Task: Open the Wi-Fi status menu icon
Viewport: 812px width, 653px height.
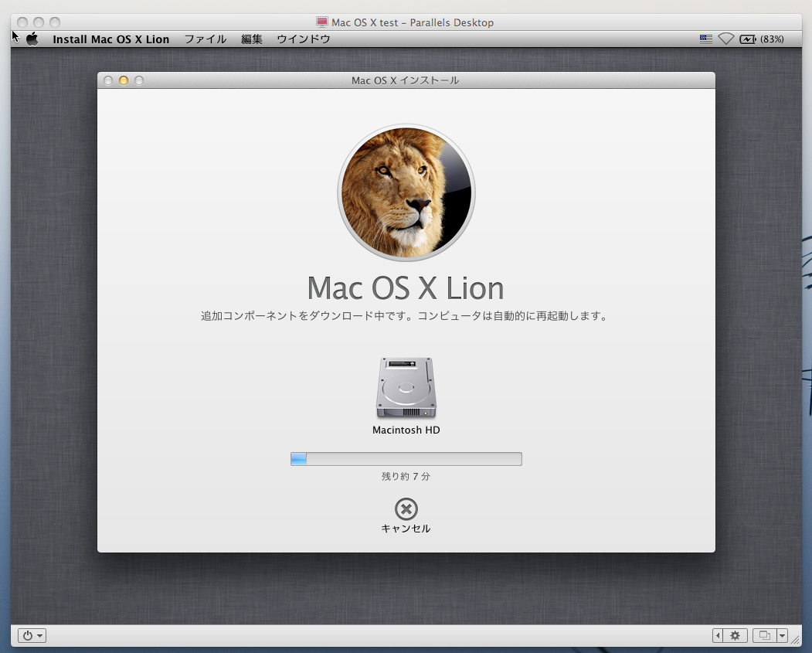Action: tap(725, 39)
